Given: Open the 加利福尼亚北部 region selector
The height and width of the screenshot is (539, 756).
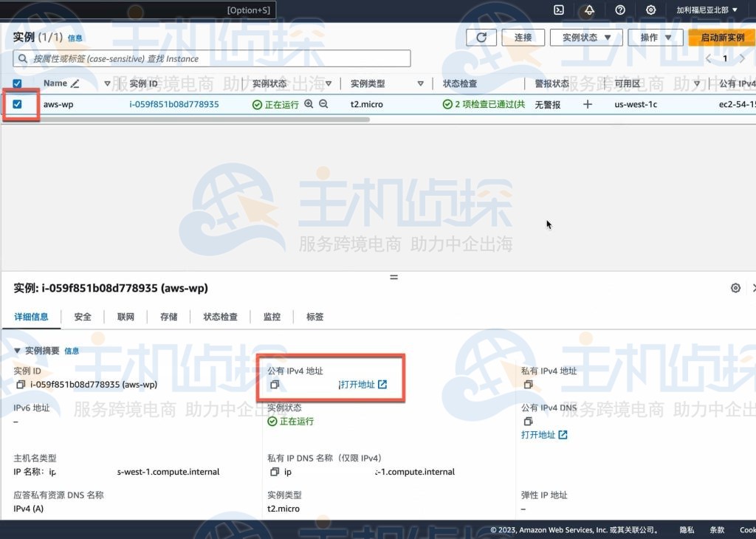Looking at the screenshot, I should pos(707,10).
